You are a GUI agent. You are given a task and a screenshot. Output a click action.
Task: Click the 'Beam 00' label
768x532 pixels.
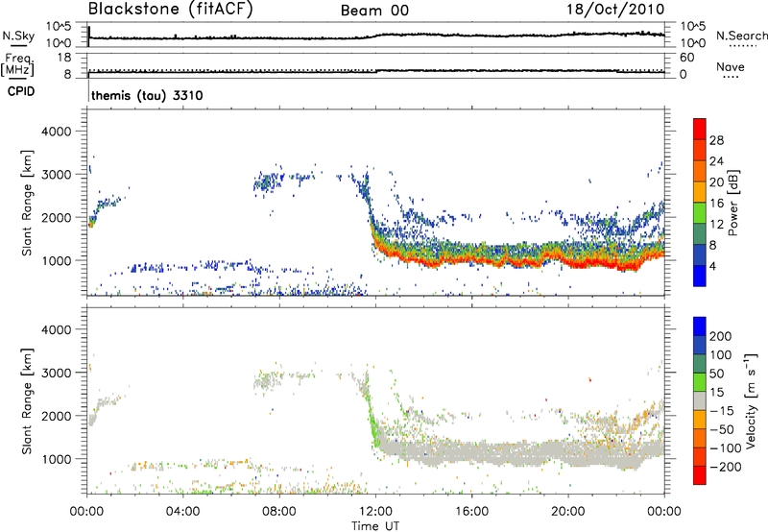374,11
